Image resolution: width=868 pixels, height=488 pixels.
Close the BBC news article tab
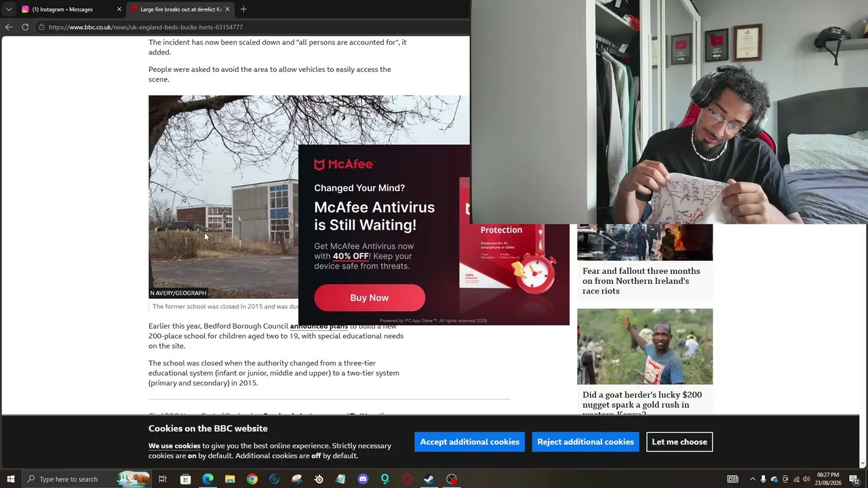click(x=227, y=9)
